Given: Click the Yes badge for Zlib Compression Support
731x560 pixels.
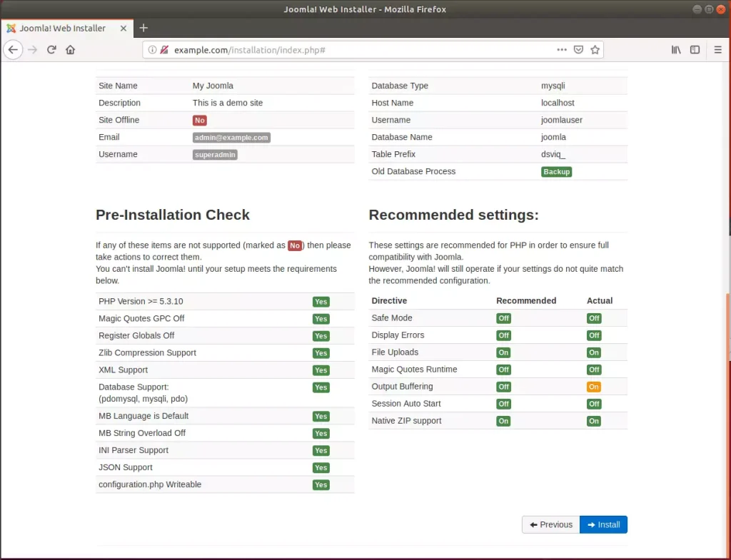Looking at the screenshot, I should pos(321,353).
